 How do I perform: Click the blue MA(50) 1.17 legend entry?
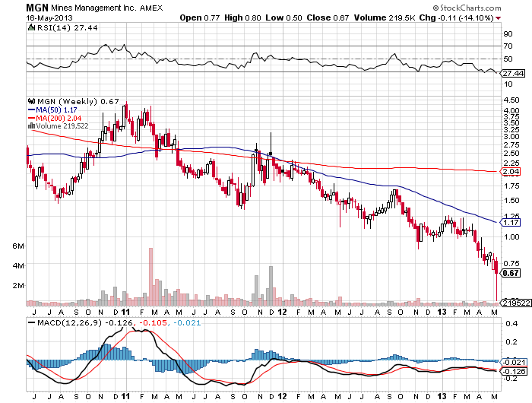pyautogui.click(x=52, y=110)
